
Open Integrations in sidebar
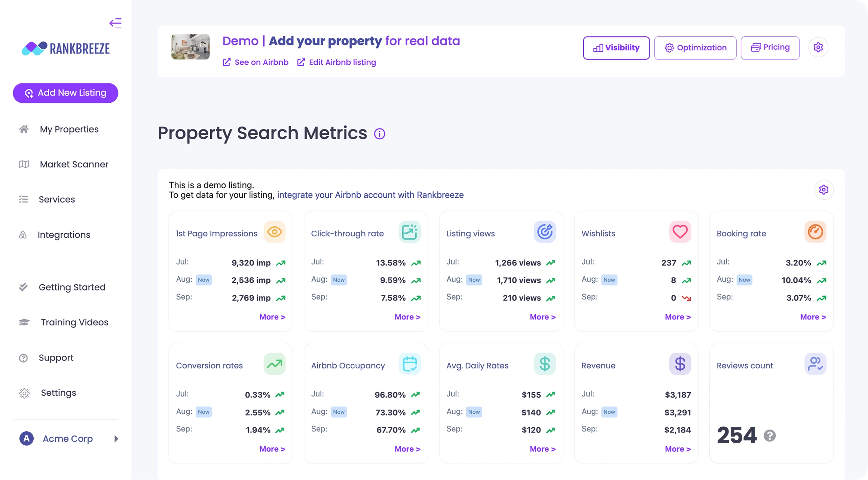(x=55, y=235)
